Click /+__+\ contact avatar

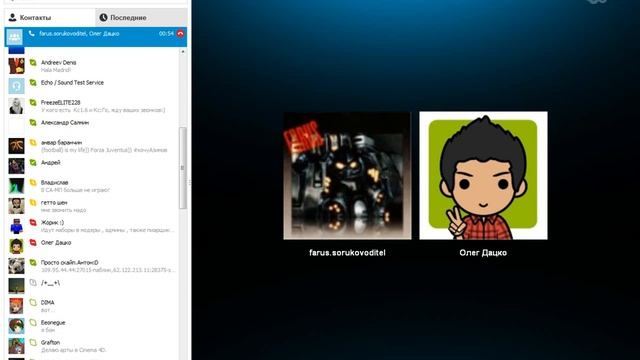(16, 286)
